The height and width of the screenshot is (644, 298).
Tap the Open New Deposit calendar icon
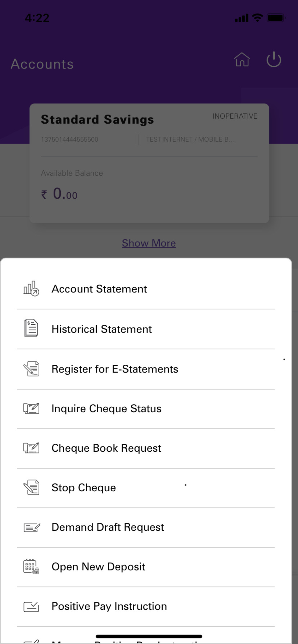[31, 566]
